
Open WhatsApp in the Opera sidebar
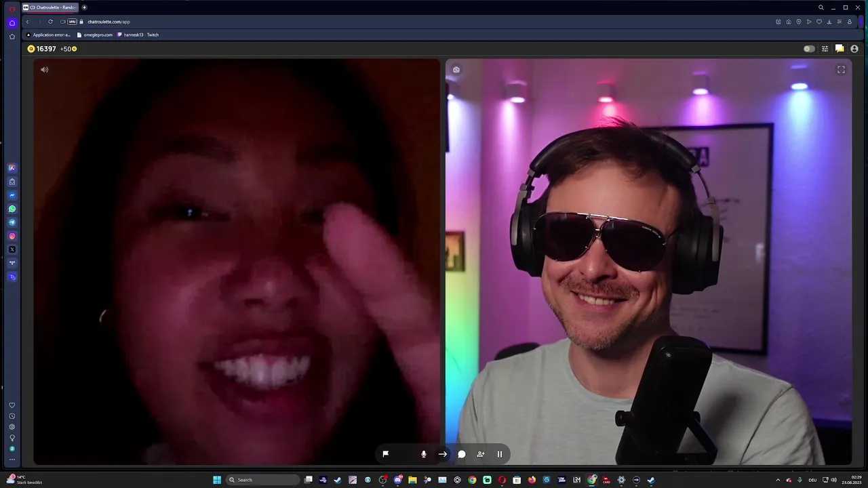(12, 209)
